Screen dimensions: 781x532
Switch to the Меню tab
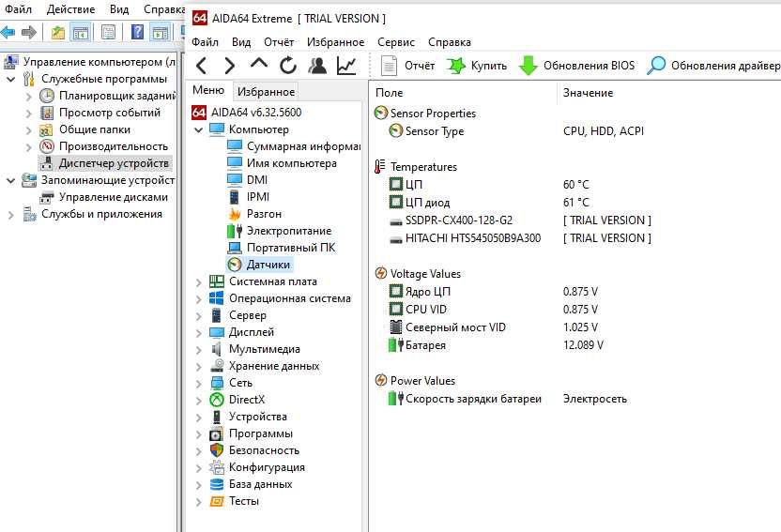pyautogui.click(x=208, y=91)
